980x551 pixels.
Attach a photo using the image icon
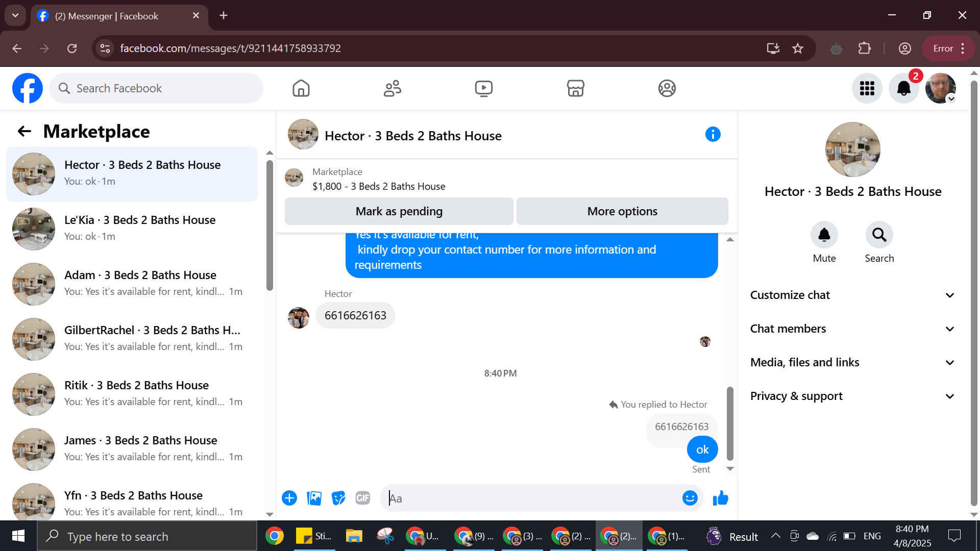click(x=314, y=498)
